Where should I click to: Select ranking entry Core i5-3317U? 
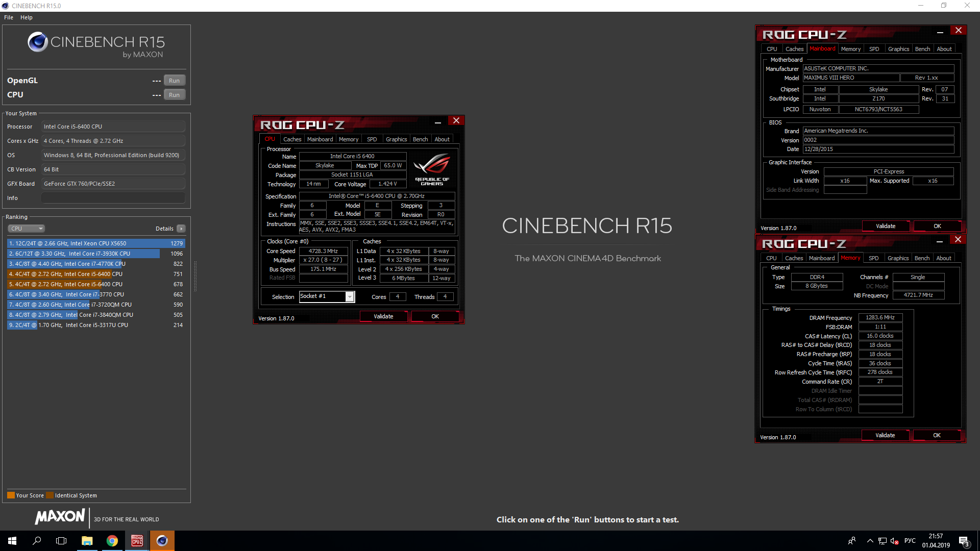click(96, 325)
